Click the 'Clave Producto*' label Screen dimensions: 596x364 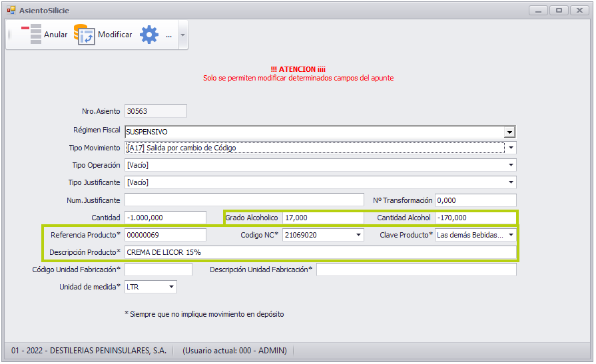pos(406,235)
